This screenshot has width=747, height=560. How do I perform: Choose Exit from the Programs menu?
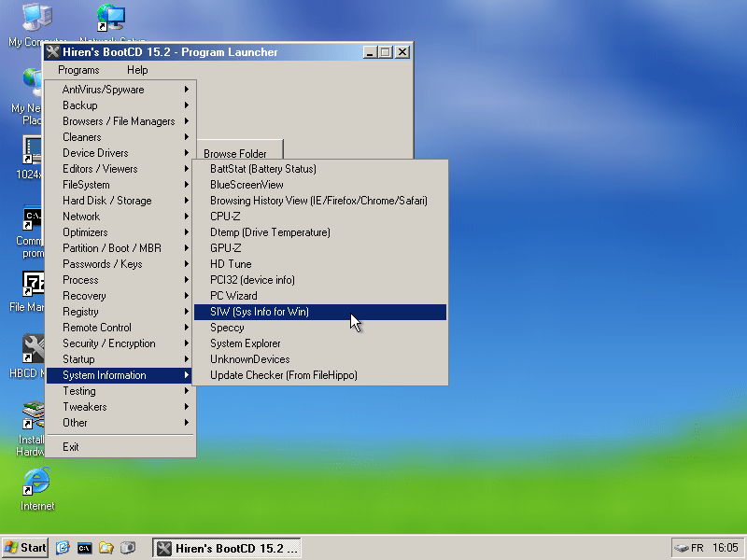120,447
